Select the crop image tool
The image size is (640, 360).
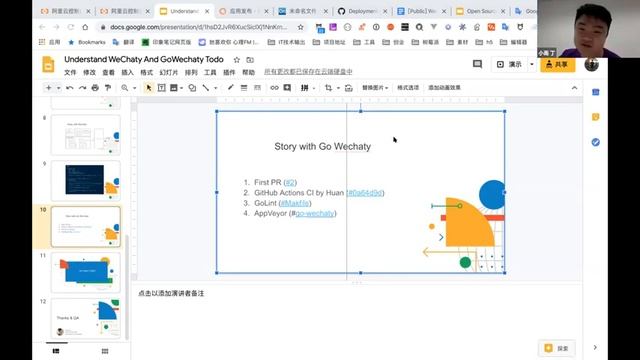point(329,88)
